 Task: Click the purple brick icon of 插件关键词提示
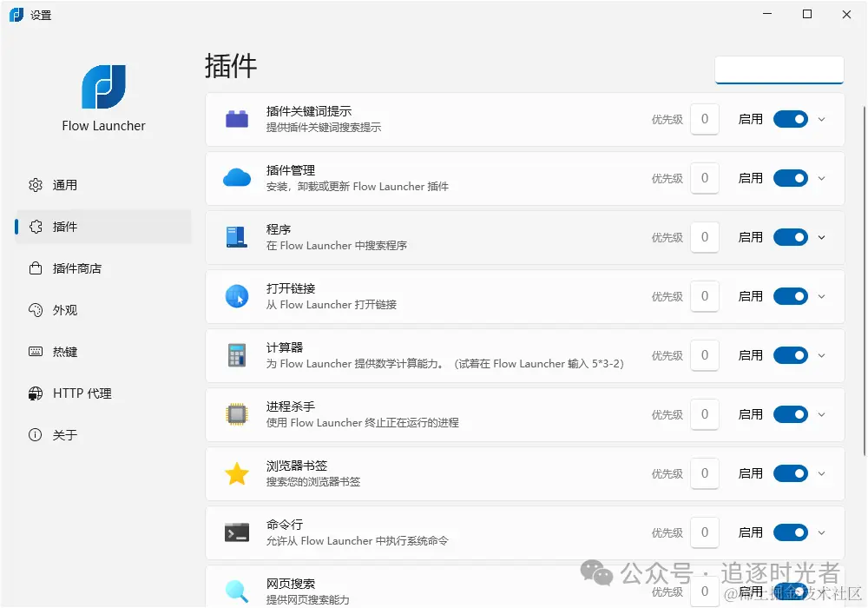[x=237, y=119]
